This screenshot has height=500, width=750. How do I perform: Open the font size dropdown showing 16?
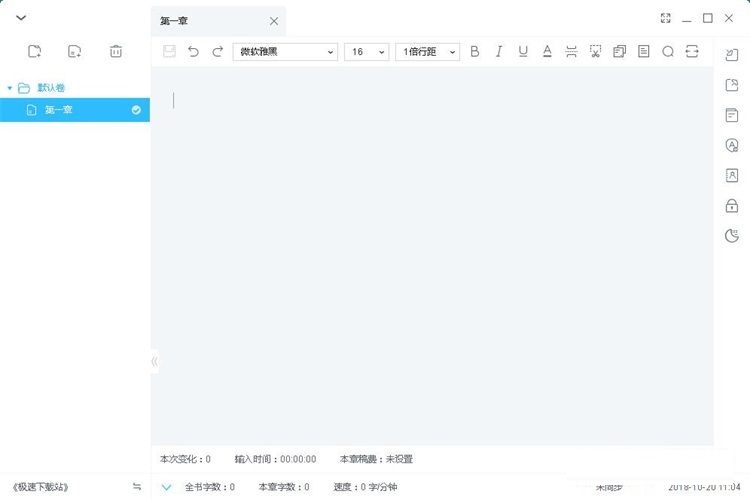click(x=366, y=52)
